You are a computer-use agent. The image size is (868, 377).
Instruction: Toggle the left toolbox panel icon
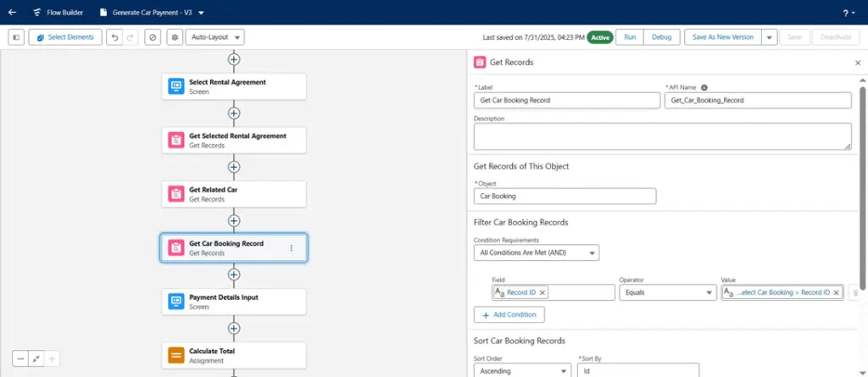(x=16, y=37)
